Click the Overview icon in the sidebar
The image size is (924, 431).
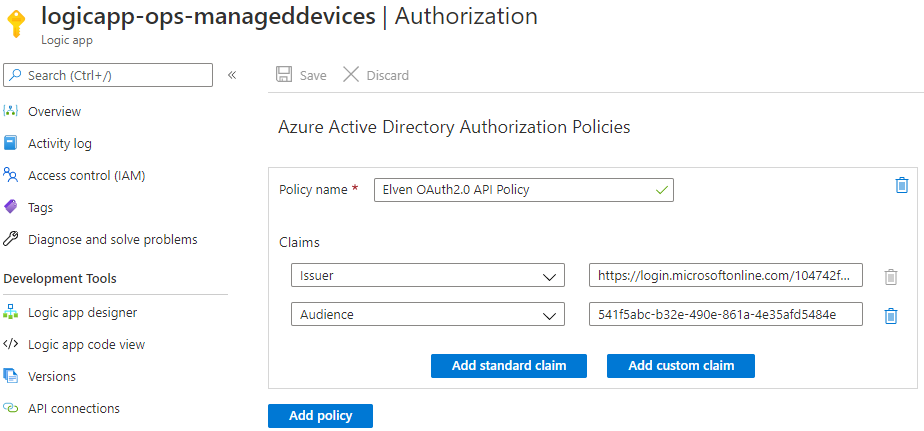[x=10, y=111]
